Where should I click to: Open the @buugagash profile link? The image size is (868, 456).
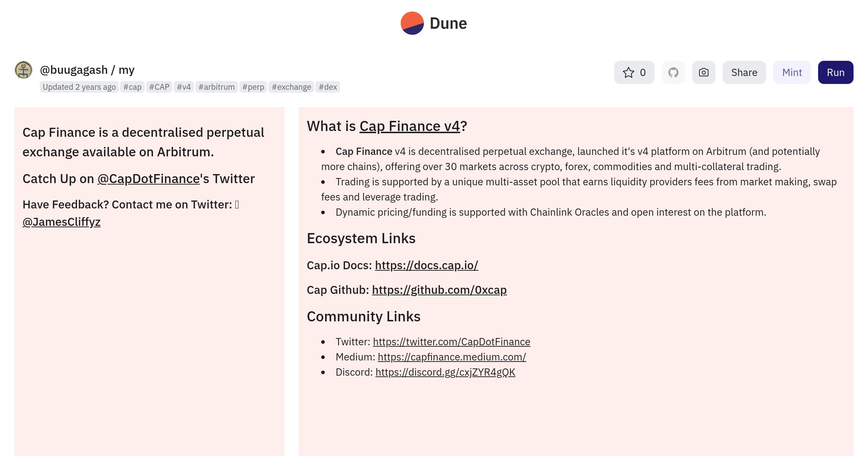tap(74, 70)
